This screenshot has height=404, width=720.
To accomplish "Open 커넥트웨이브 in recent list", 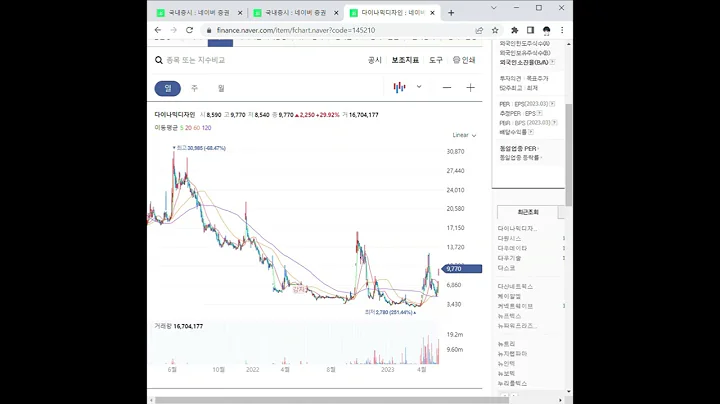I will [x=515, y=306].
